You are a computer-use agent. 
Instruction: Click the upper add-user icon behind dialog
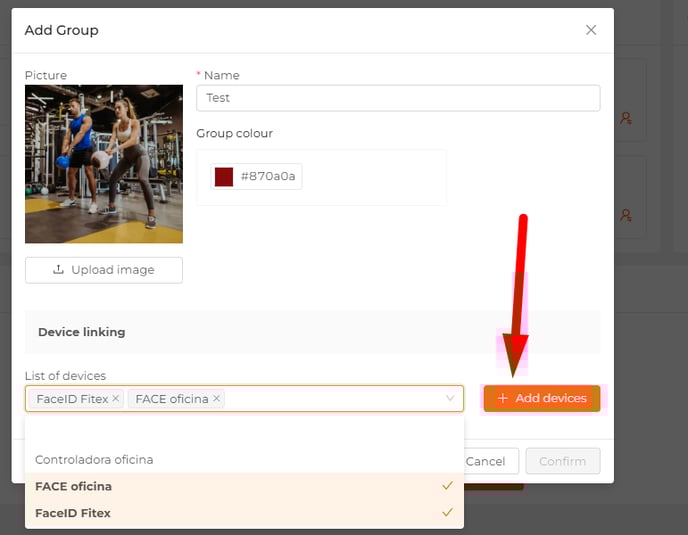pyautogui.click(x=626, y=118)
